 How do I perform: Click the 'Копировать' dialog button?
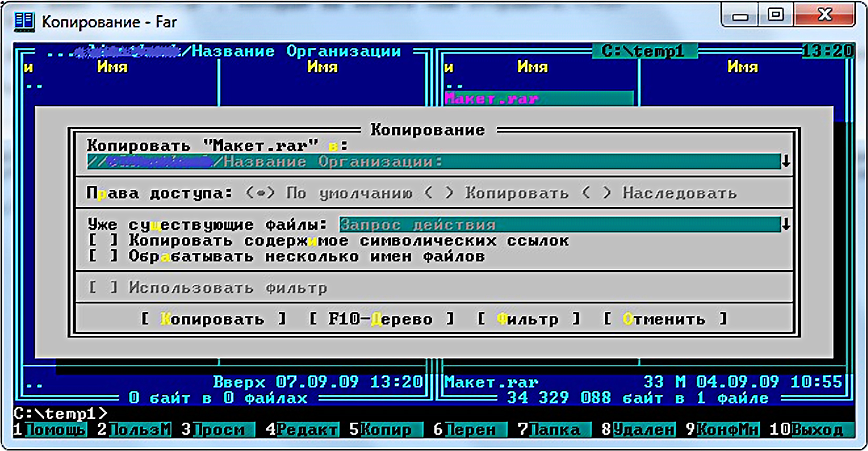pyautogui.click(x=213, y=319)
